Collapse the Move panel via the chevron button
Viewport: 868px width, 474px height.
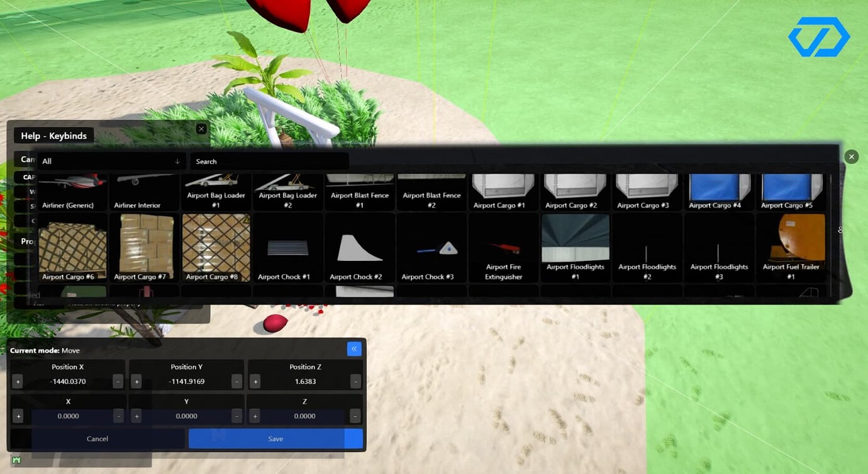click(x=353, y=348)
